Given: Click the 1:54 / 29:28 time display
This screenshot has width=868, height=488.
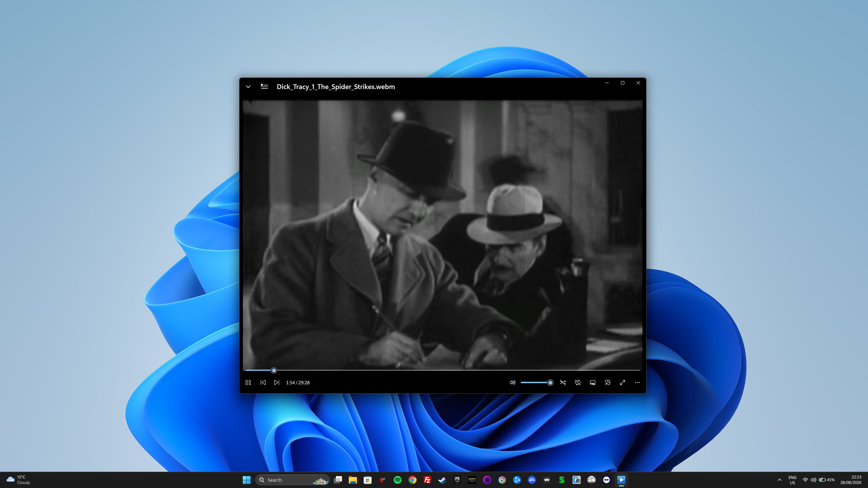Looking at the screenshot, I should pos(297,382).
